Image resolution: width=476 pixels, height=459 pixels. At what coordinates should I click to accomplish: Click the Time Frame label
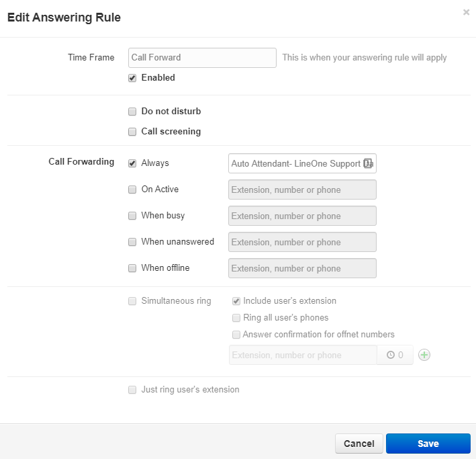(91, 57)
